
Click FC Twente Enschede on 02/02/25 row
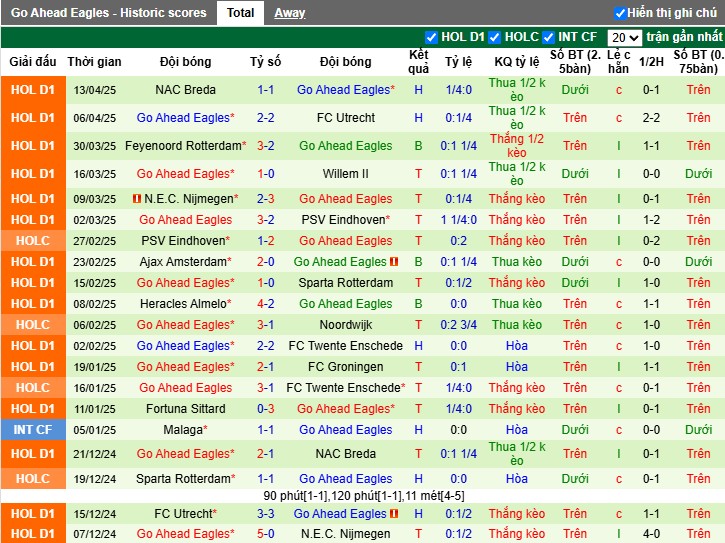coord(345,346)
